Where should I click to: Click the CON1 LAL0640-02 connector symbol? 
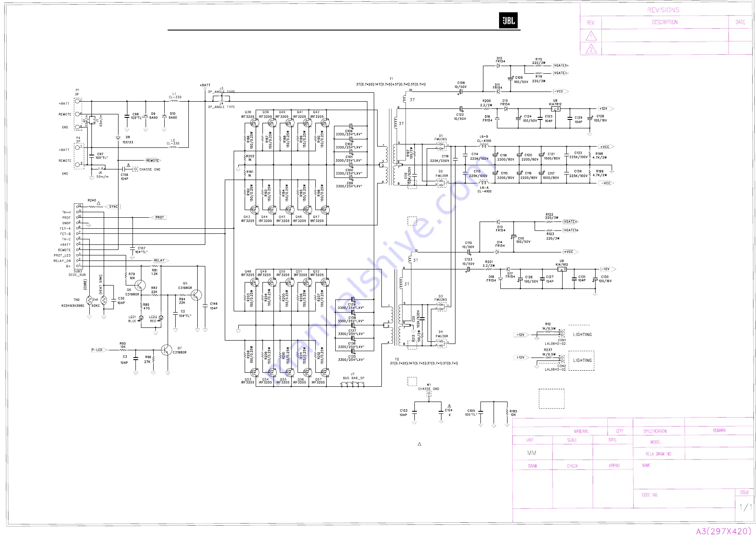coord(562,333)
